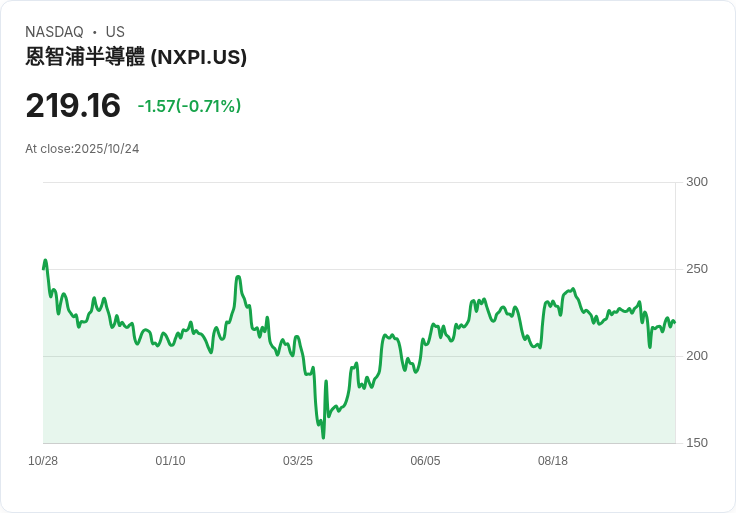Click the chart's lowest point near 03/25
Image resolution: width=736 pixels, height=513 pixels.
coord(323,436)
